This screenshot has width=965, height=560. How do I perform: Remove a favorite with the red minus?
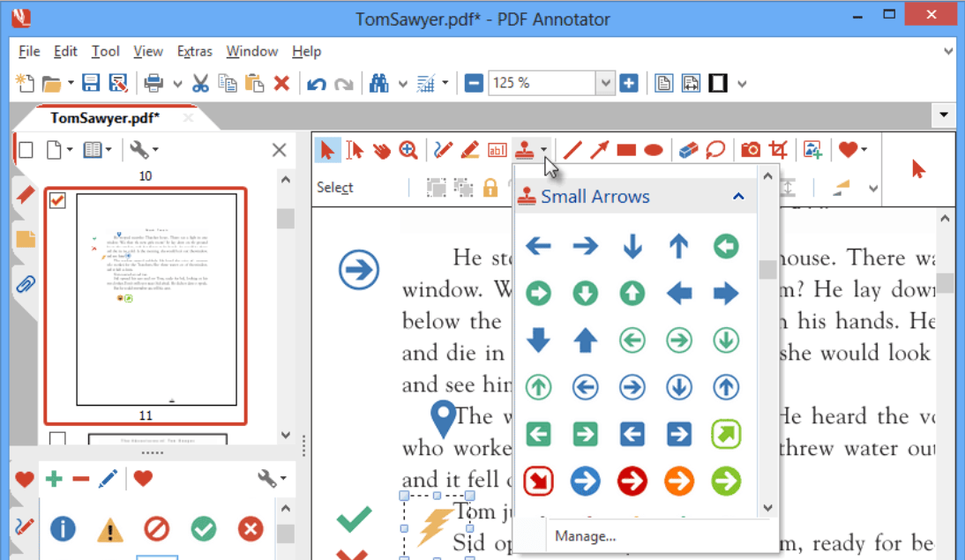[80, 479]
